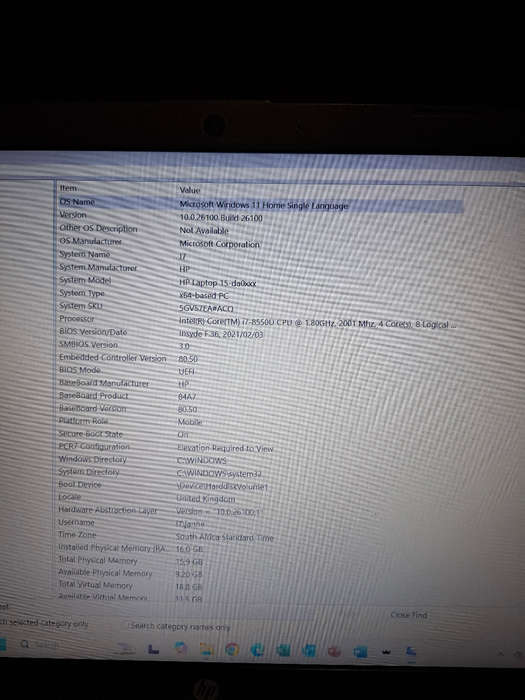Screen dimensions: 525x700
Task: Click the 'Insyde F.36, 2021/02/03' value
Action: click(221, 334)
